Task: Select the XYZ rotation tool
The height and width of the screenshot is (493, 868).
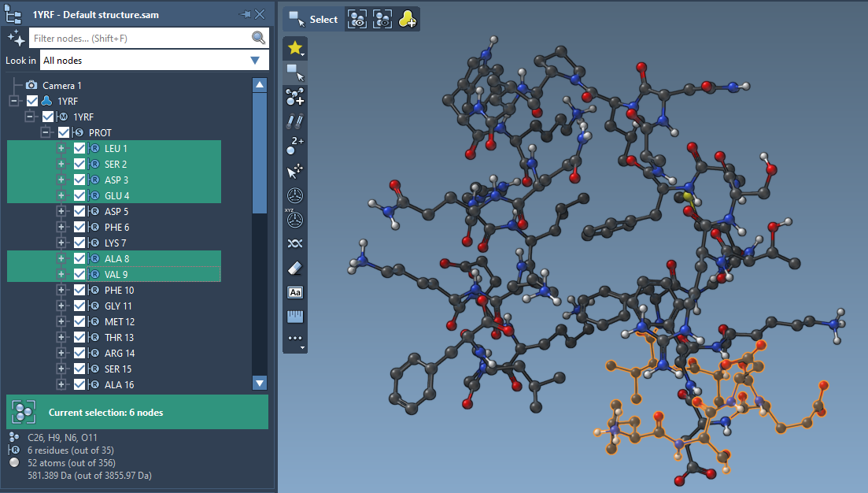Action: point(294,220)
